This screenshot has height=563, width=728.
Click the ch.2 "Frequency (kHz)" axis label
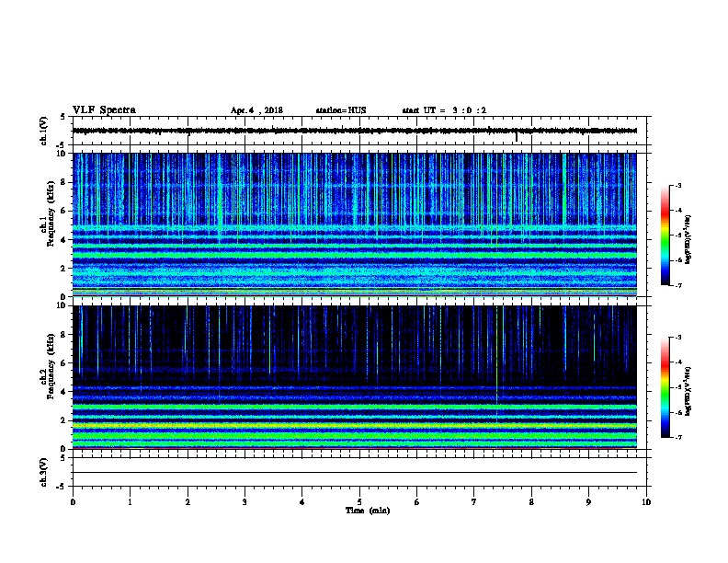click(x=51, y=366)
